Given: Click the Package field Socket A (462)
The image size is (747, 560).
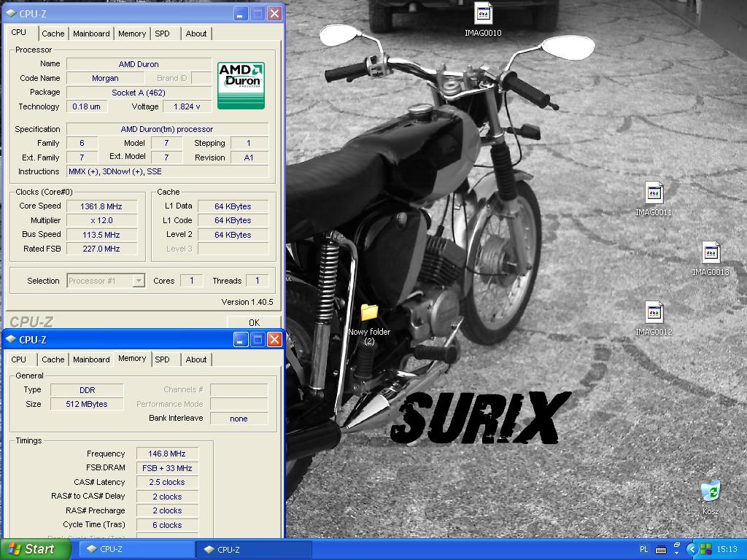Looking at the screenshot, I should (139, 93).
